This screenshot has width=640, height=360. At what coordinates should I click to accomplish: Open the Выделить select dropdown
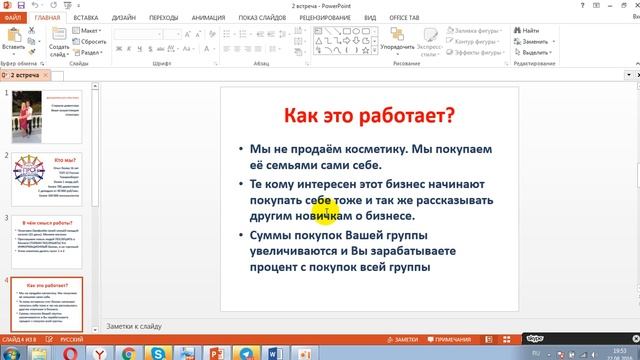click(x=533, y=52)
